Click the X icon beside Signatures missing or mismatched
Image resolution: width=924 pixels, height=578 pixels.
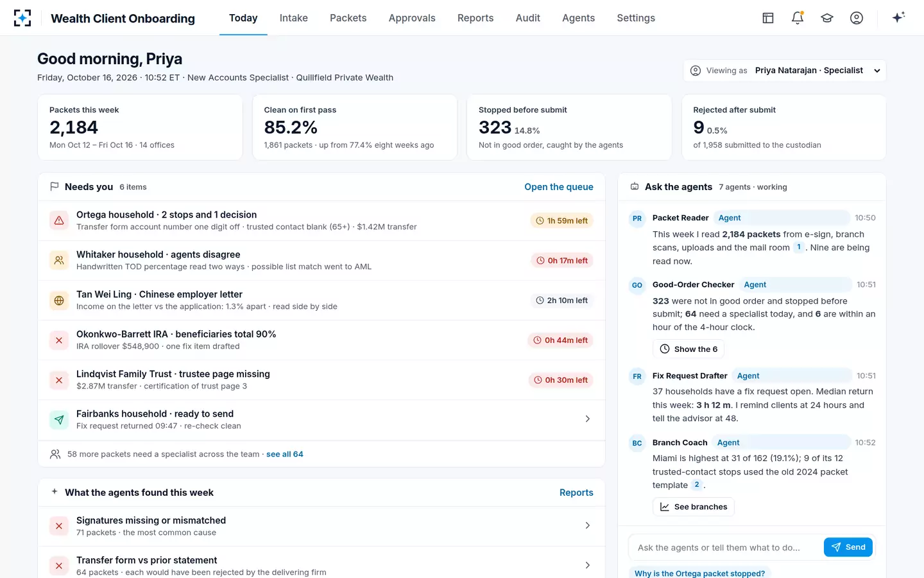coord(59,526)
